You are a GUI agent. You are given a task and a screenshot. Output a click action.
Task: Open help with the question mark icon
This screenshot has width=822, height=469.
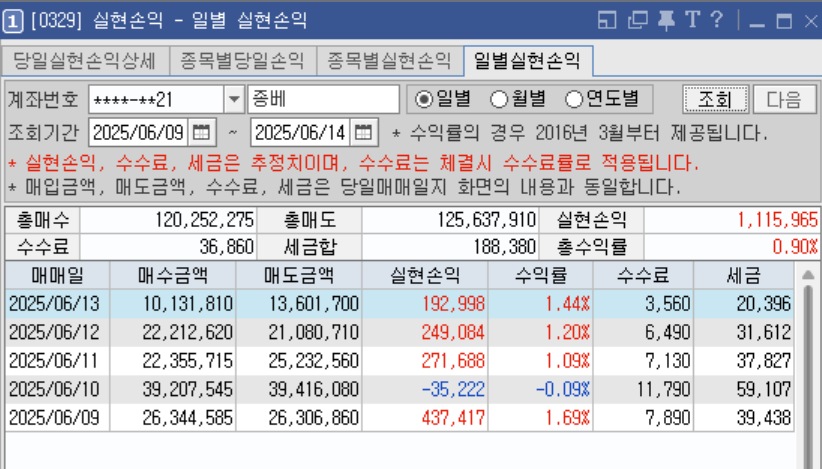pos(716,21)
